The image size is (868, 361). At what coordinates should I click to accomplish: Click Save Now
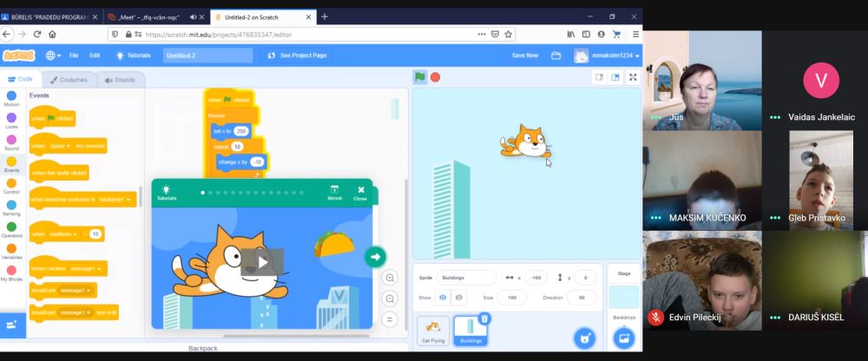pyautogui.click(x=525, y=56)
